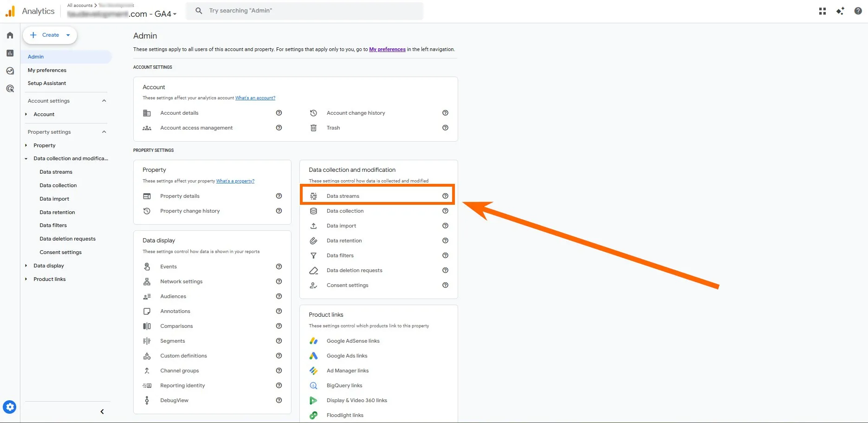868x423 pixels.
Task: Open Data streams in Data collection card
Action: pyautogui.click(x=343, y=196)
